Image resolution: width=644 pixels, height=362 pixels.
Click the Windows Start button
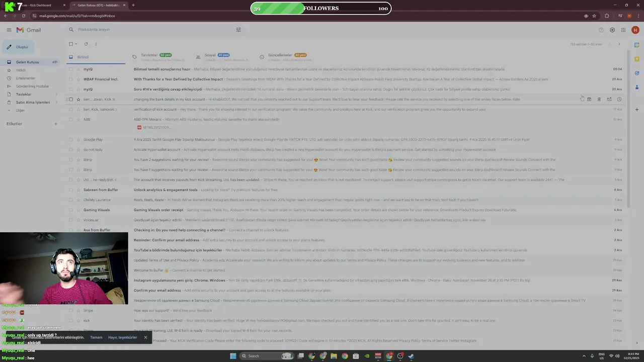(x=233, y=356)
